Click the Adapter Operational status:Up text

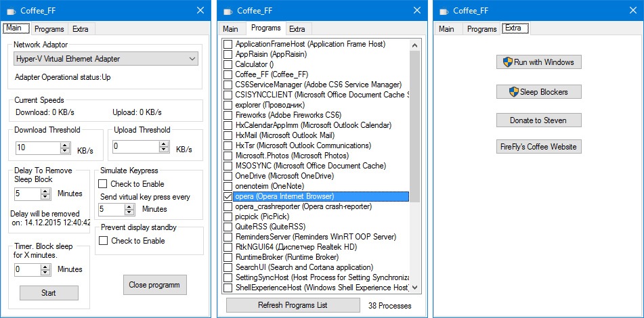(x=62, y=77)
